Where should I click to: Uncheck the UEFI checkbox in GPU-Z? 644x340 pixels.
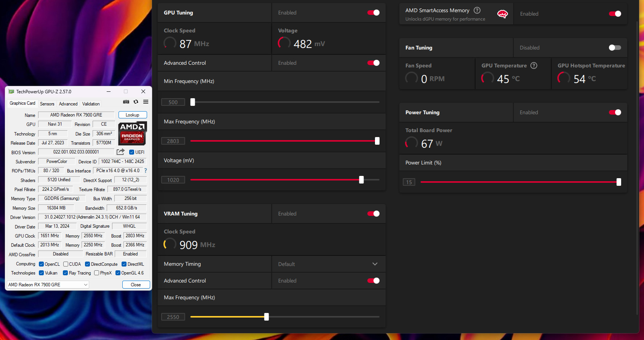pyautogui.click(x=131, y=152)
